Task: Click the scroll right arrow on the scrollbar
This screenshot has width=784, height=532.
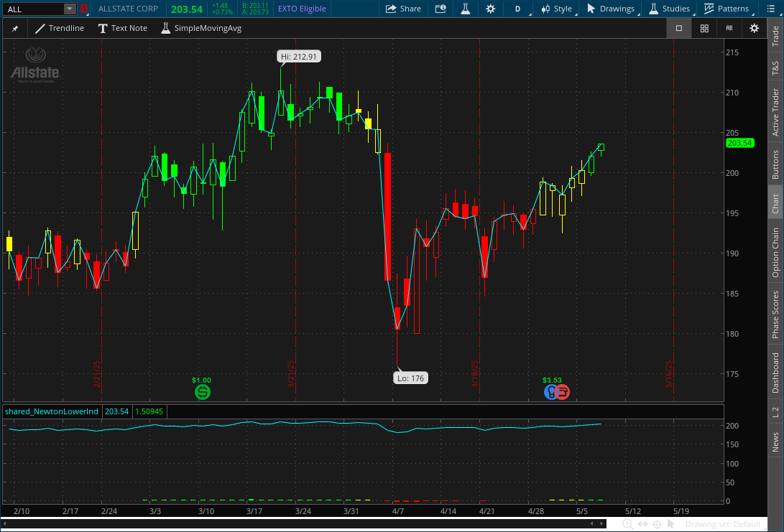Action: pos(601,523)
